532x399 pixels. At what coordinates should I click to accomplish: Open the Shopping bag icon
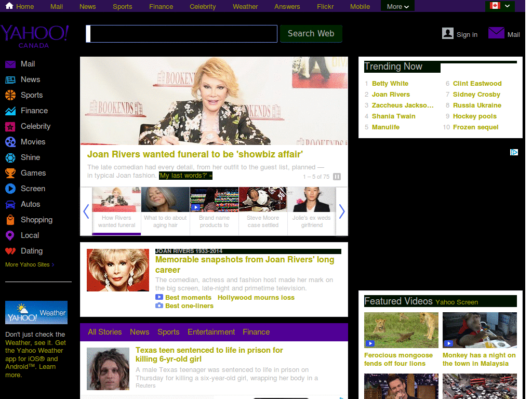pos(10,220)
